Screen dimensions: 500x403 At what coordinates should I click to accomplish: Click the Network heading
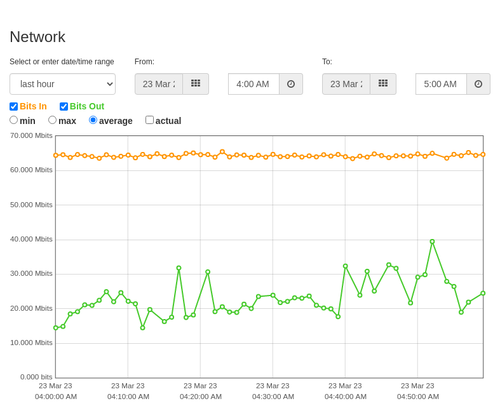pyautogui.click(x=38, y=37)
